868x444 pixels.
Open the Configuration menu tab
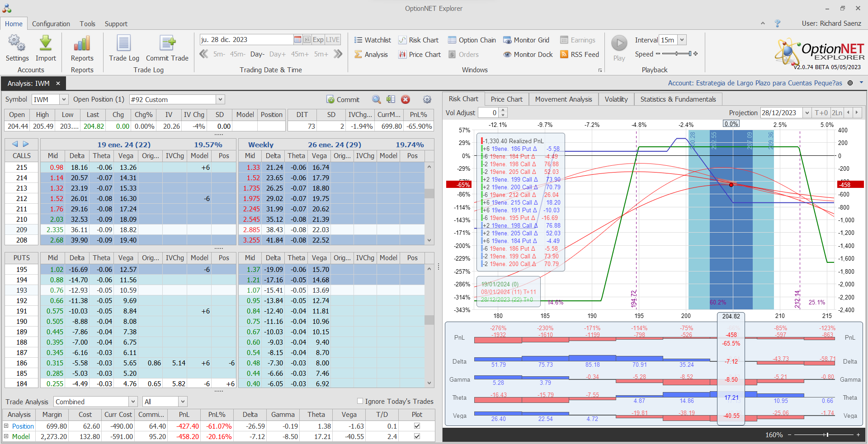click(51, 24)
